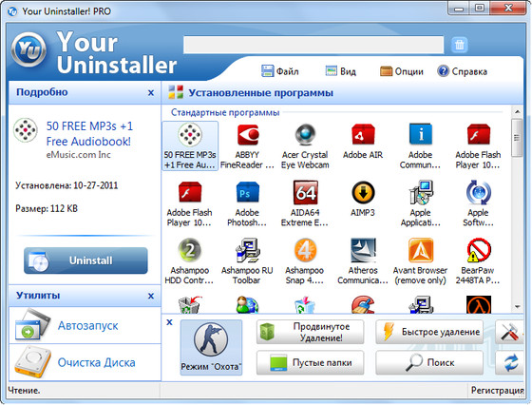
Task: Select the Half-Life lambda program icon
Action: tap(479, 304)
